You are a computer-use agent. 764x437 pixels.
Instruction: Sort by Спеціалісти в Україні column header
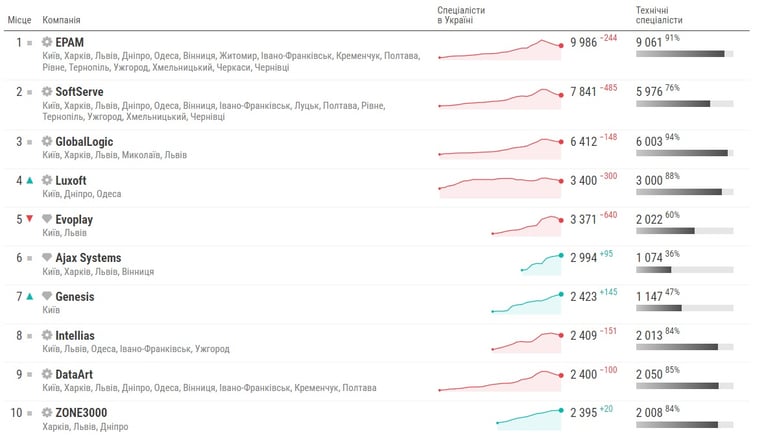coord(461,15)
